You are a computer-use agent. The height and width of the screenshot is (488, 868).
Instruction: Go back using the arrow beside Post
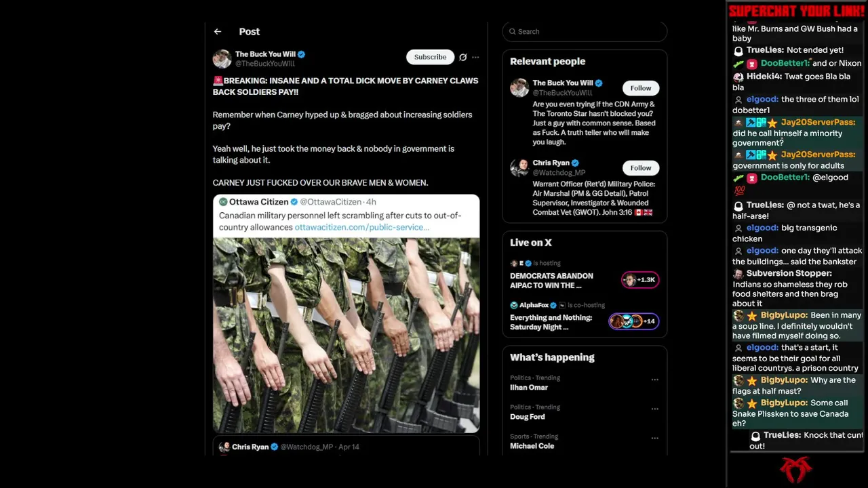tap(217, 31)
